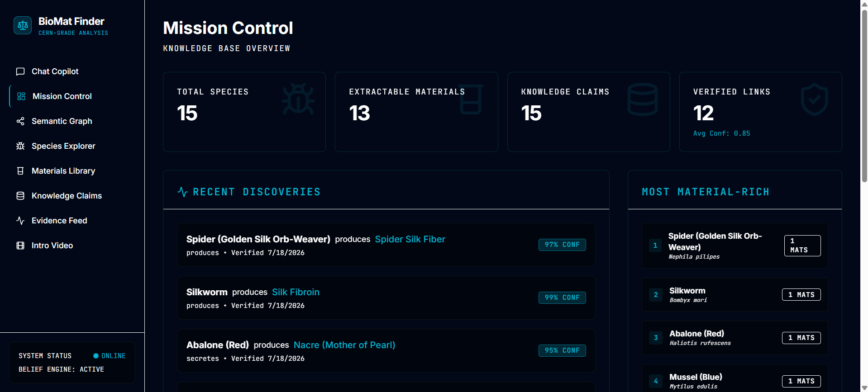Screen dimensions: 868x392
Task: Click the Bombyx mori species name
Action: [688, 300]
